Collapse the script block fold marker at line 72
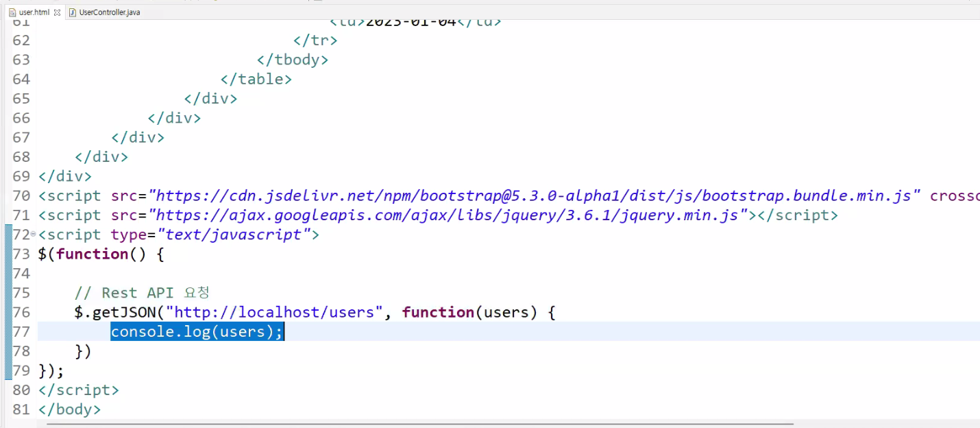The width and height of the screenshot is (980, 428). click(x=33, y=235)
